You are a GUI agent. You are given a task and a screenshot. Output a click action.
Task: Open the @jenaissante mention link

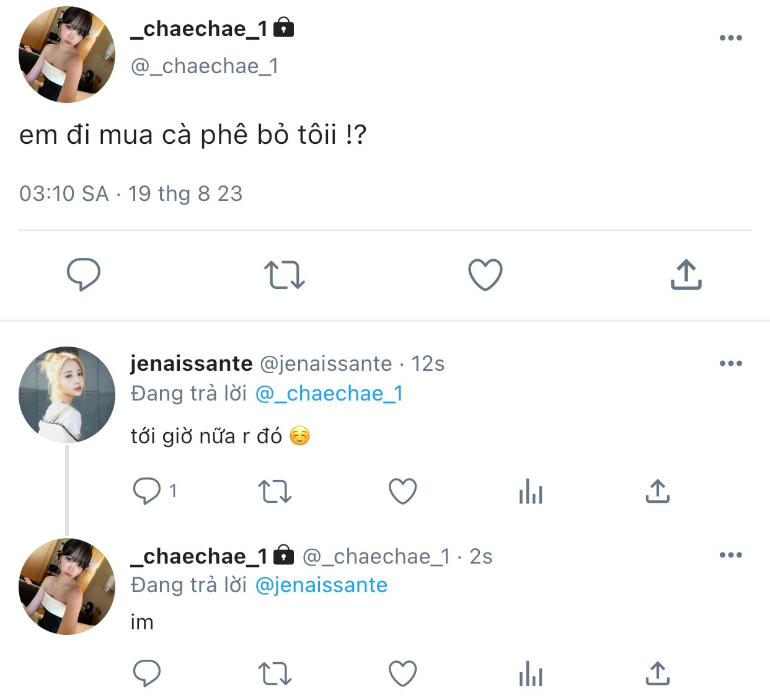click(x=321, y=585)
